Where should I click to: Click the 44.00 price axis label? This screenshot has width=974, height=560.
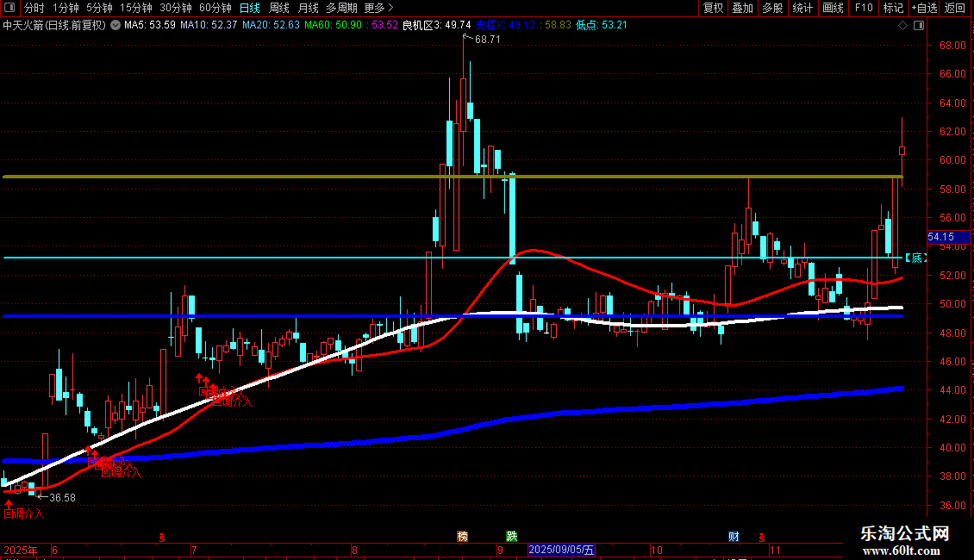[x=952, y=390]
